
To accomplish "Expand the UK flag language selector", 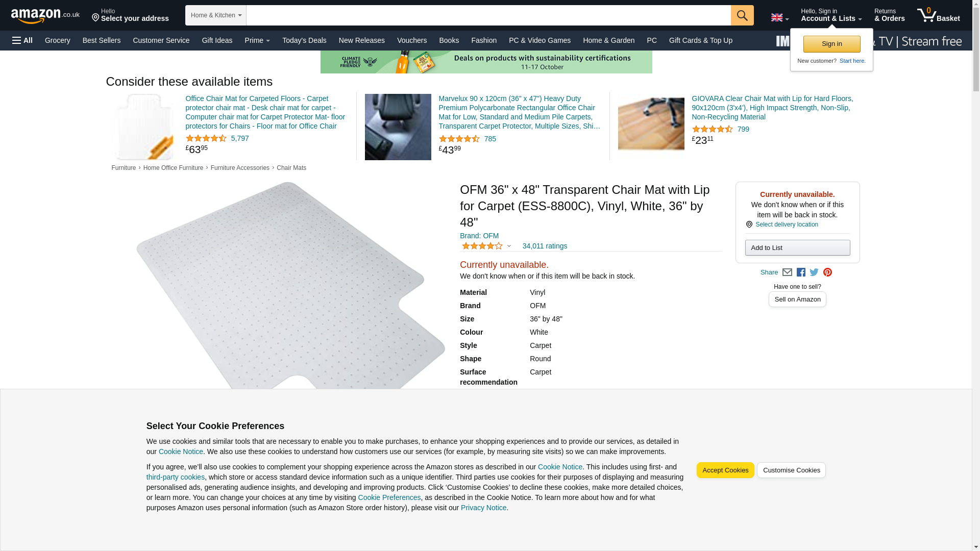I will coord(779,18).
